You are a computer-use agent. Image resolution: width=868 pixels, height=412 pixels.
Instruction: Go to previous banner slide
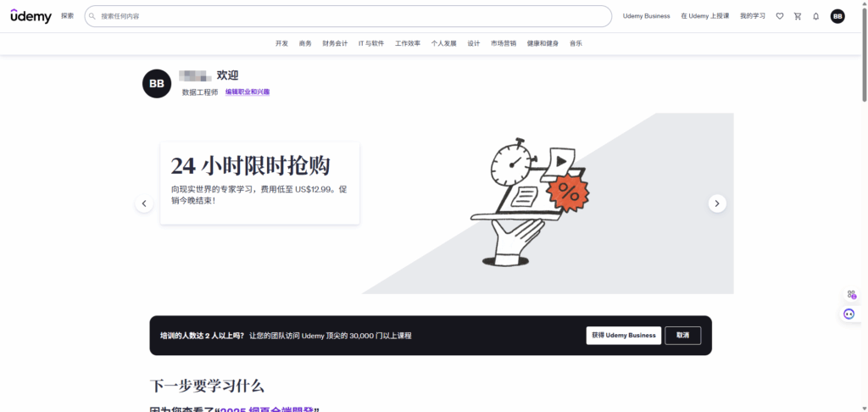(144, 203)
